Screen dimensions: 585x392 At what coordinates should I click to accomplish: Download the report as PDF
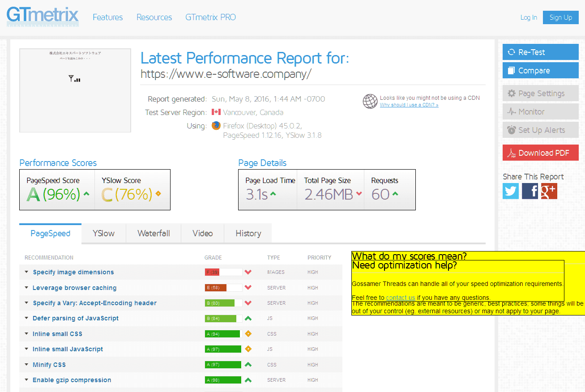[541, 153]
